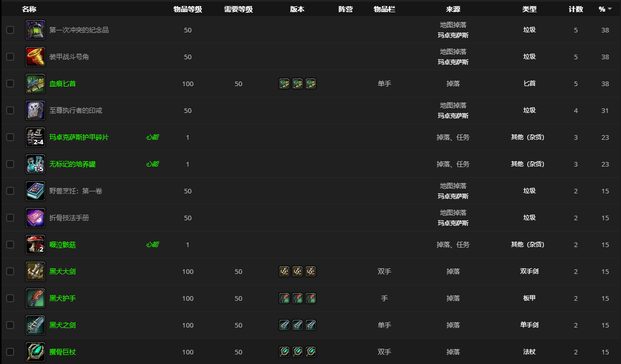Click 板甲 type in 黑犬护手 row
Viewport: 621px width, 364px height.
[529, 298]
